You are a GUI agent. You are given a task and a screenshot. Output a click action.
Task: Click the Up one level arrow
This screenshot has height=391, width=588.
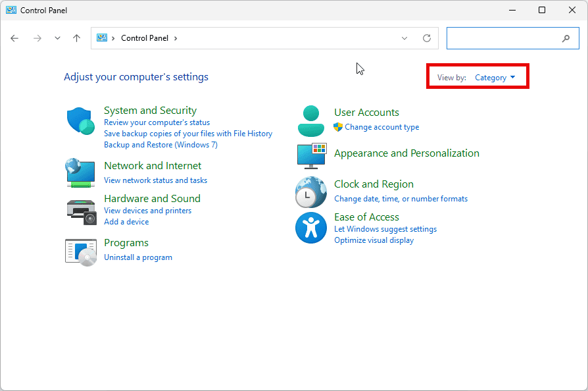click(x=76, y=38)
